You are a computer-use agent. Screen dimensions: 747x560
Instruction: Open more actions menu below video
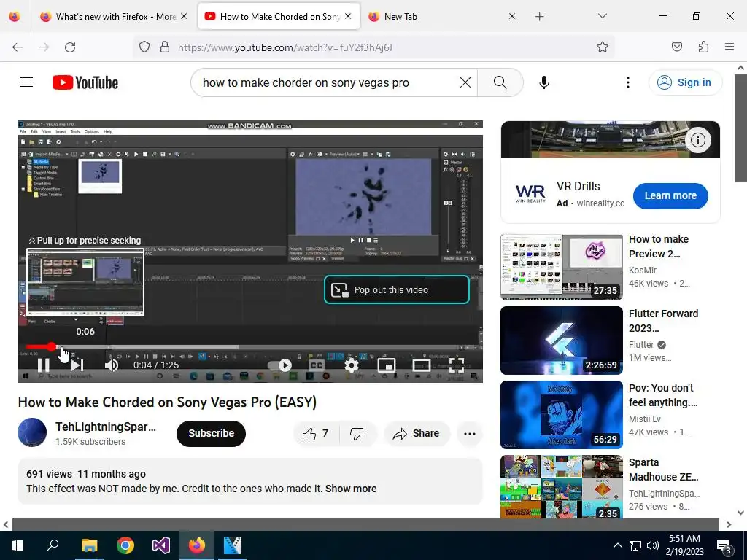point(470,433)
